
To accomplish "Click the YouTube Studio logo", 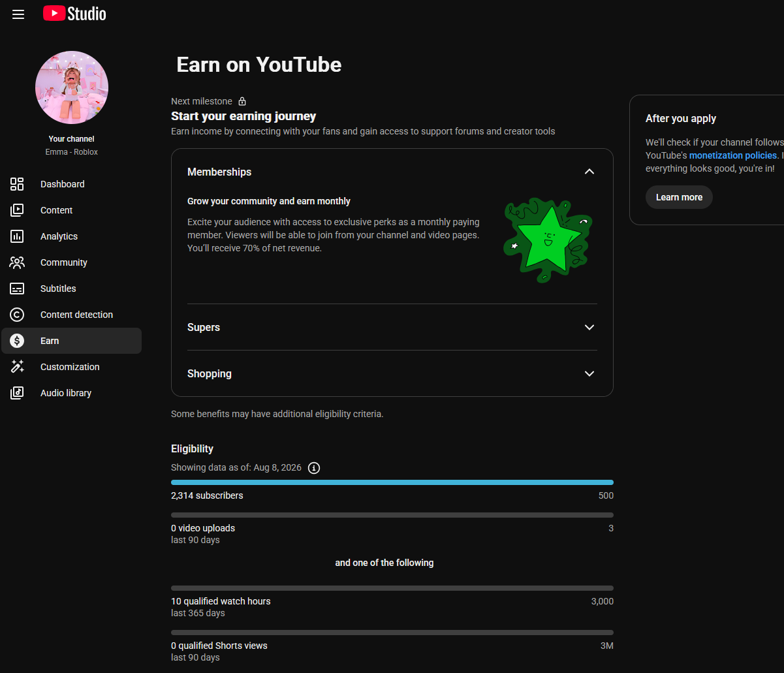I will pos(74,14).
